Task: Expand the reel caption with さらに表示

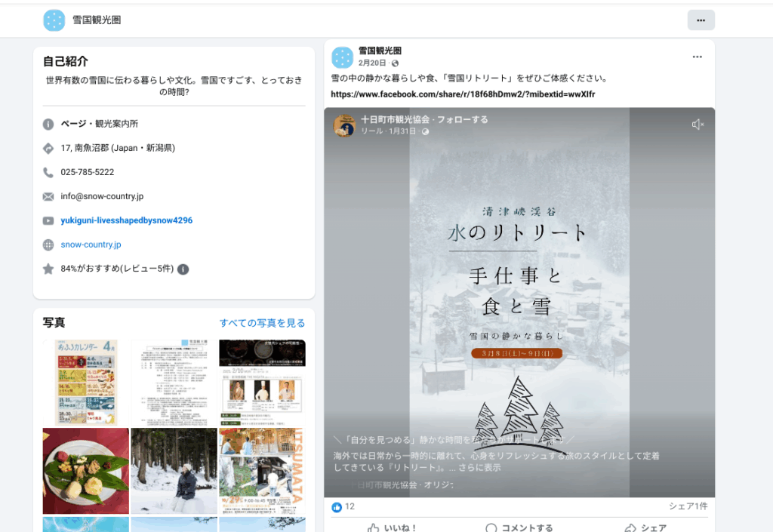Action: click(479, 467)
